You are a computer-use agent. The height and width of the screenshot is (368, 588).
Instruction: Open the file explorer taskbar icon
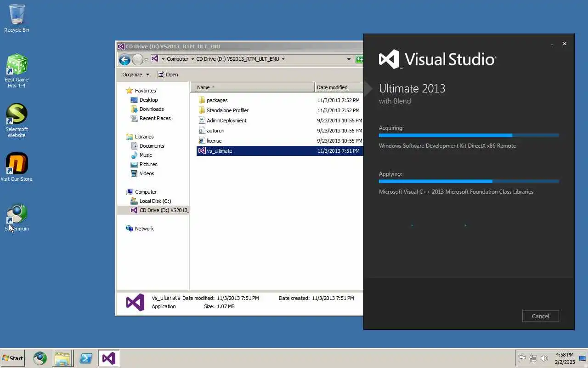pos(62,358)
